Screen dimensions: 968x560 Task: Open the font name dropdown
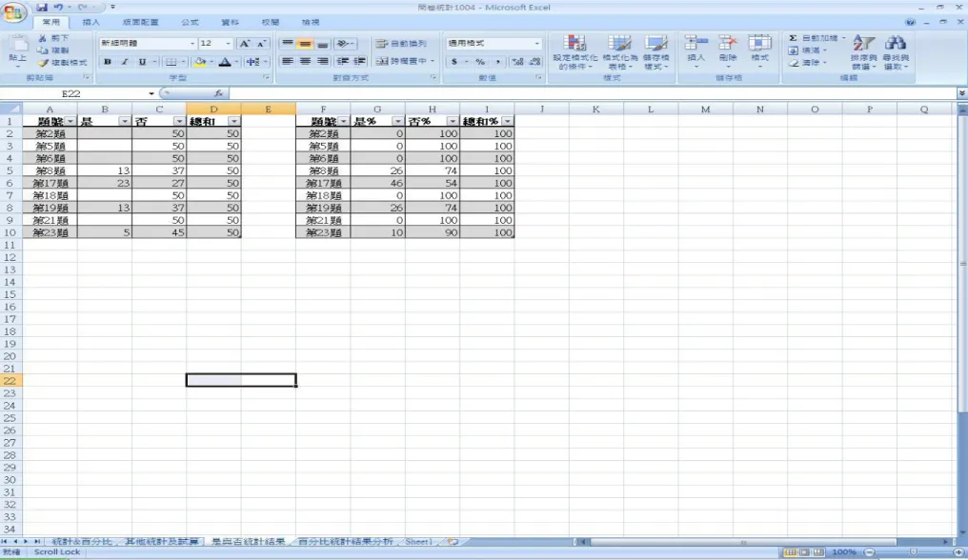pos(192,43)
